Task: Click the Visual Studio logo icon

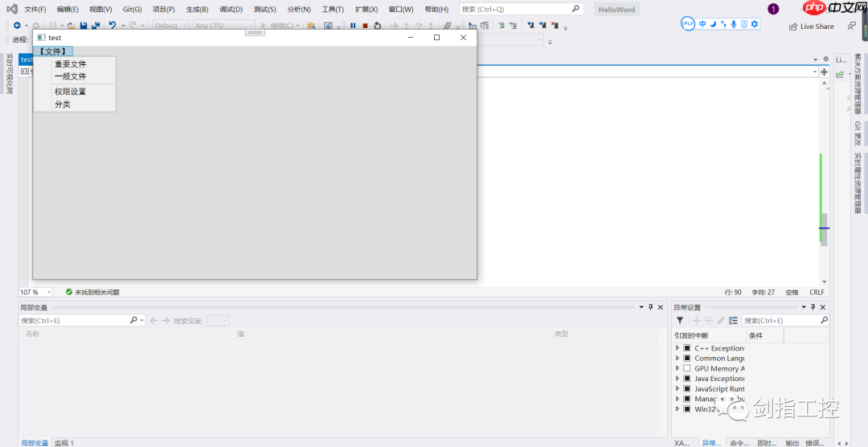Action: coord(11,9)
